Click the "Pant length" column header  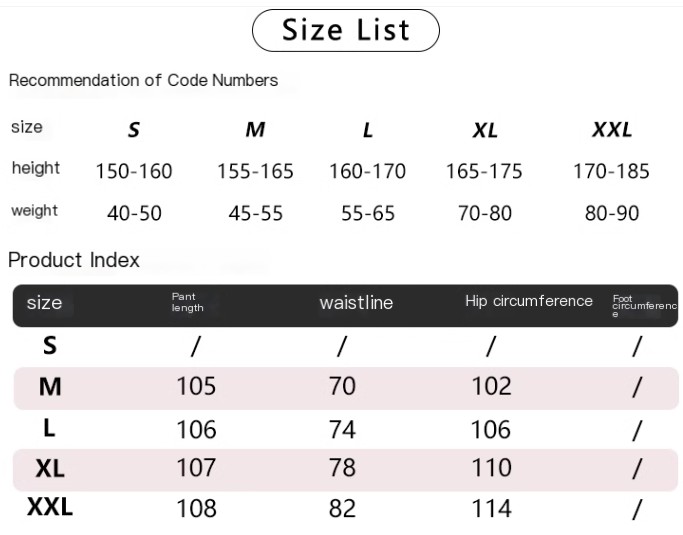(x=187, y=302)
